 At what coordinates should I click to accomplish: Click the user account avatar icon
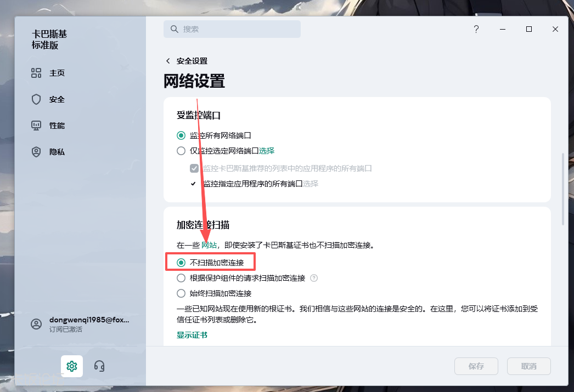(36, 324)
